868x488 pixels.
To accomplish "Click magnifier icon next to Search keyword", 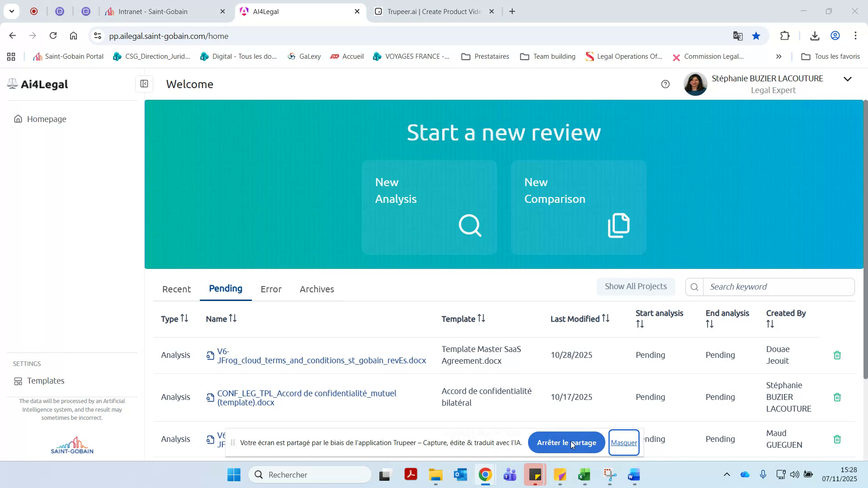I will pyautogui.click(x=695, y=286).
